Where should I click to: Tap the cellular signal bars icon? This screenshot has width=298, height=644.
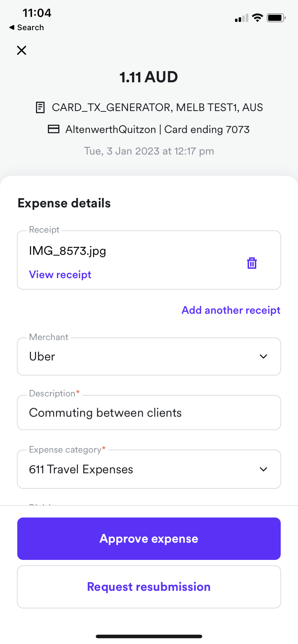(x=241, y=18)
